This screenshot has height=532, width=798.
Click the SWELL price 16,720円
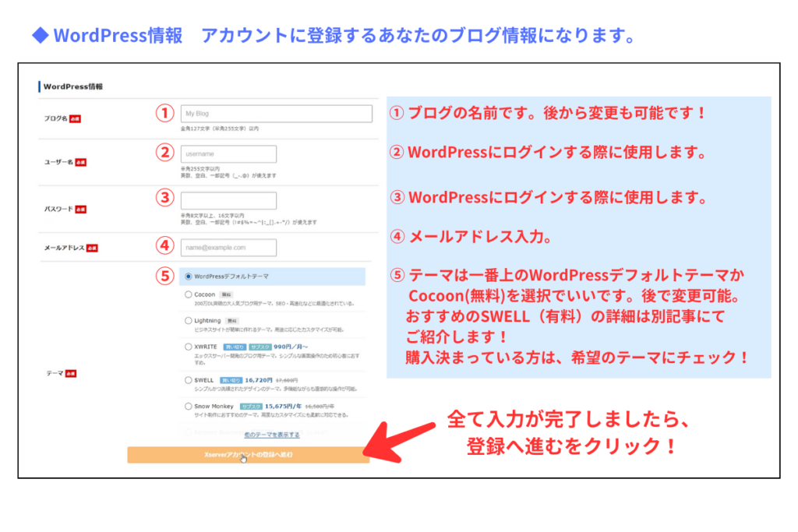[259, 380]
